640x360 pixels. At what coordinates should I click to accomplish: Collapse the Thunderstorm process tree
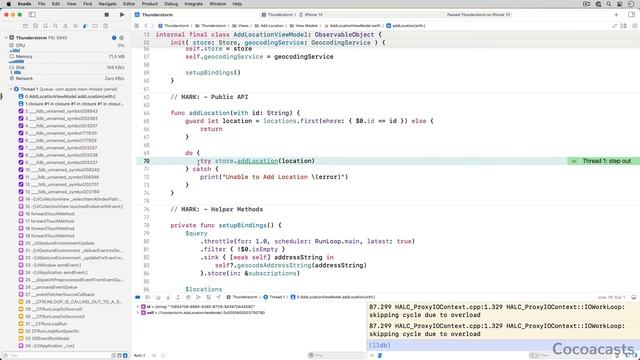coord(6,38)
